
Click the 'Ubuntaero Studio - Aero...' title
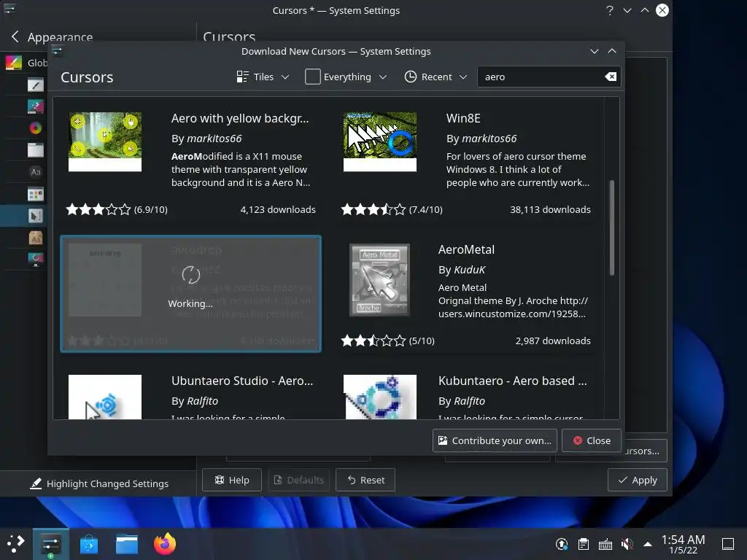click(242, 381)
